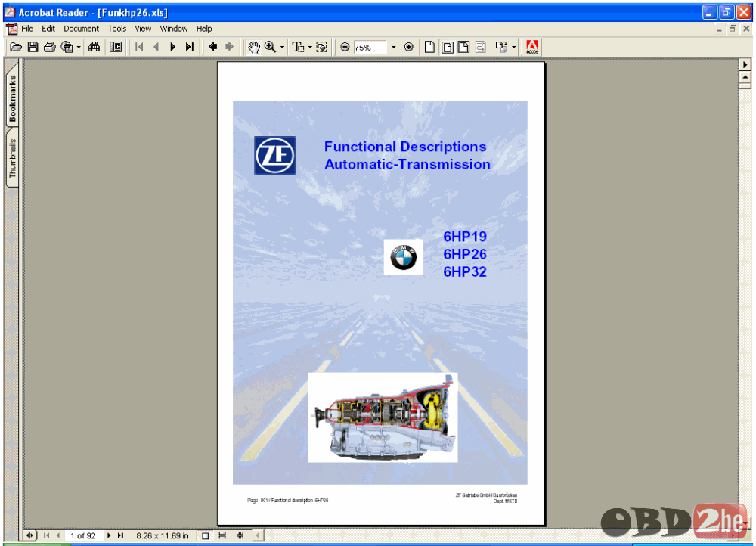Open the zoom percentage dropdown arrow
The image size is (756, 546).
393,48
